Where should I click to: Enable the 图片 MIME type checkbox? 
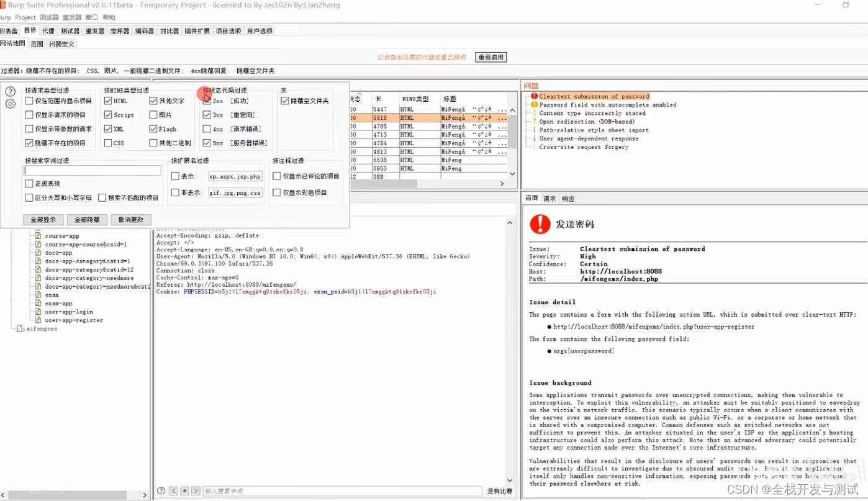(153, 115)
